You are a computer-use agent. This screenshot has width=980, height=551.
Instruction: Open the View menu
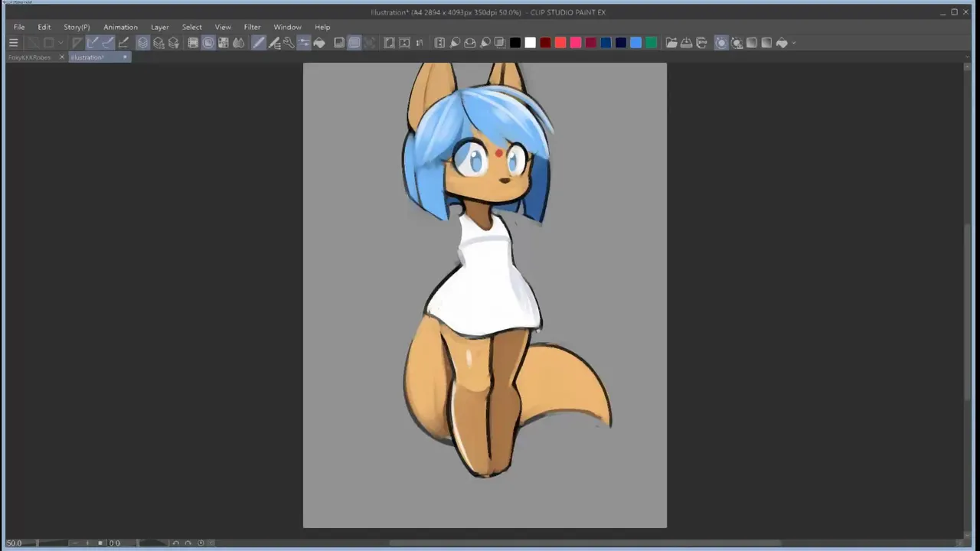[x=223, y=27]
